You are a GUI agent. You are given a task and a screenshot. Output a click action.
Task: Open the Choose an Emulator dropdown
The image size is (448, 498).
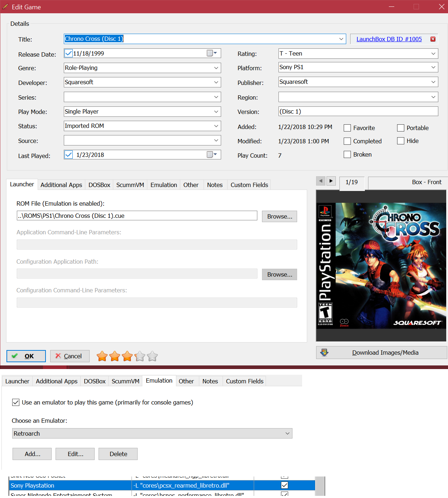(x=287, y=434)
